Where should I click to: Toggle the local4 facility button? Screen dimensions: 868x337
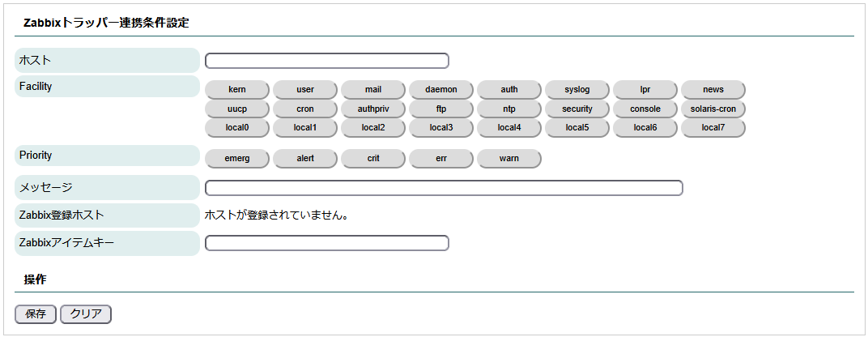click(509, 127)
